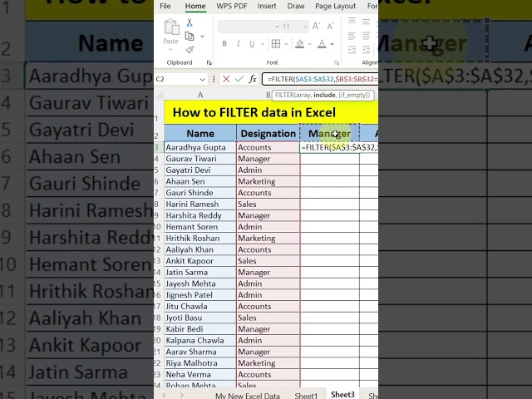
Task: Select the Designation header cell
Action: (x=268, y=133)
